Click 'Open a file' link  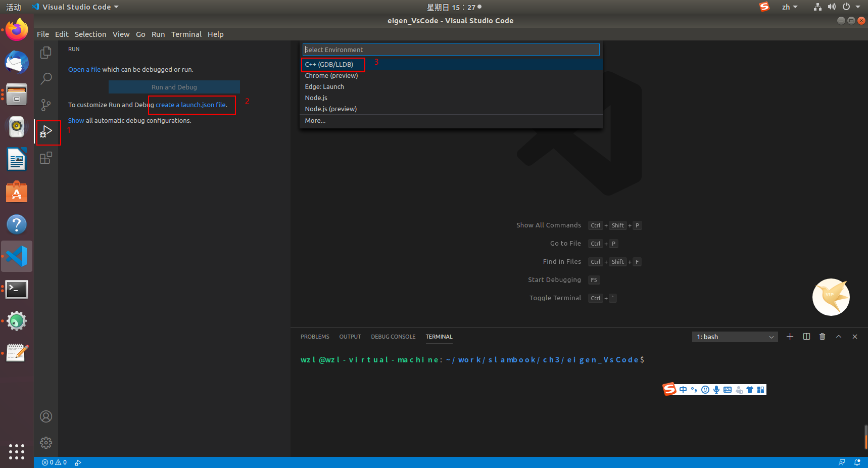click(x=84, y=70)
